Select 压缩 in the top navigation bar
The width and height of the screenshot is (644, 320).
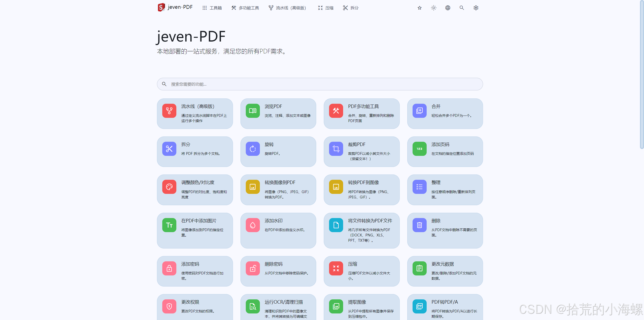[x=326, y=8]
